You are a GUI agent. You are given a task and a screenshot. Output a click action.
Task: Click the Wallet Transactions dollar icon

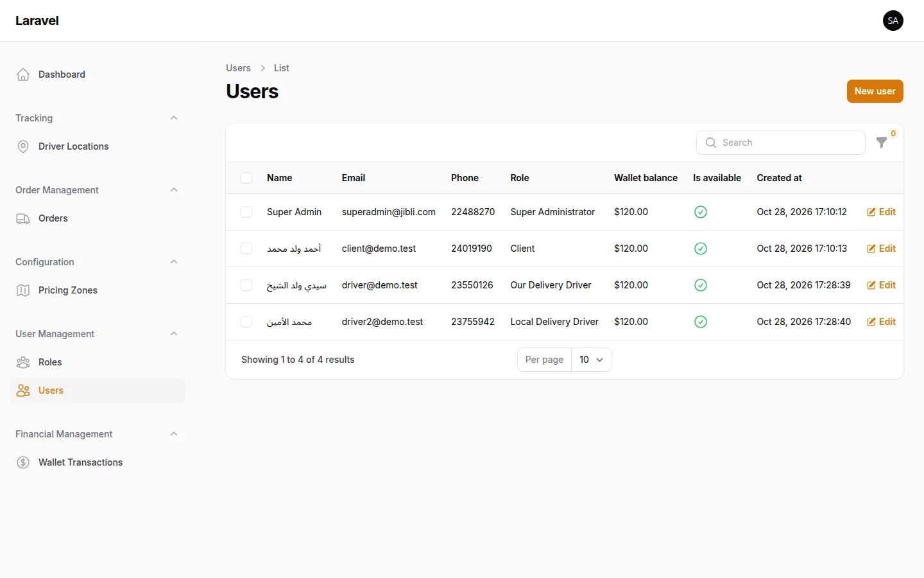tap(23, 462)
